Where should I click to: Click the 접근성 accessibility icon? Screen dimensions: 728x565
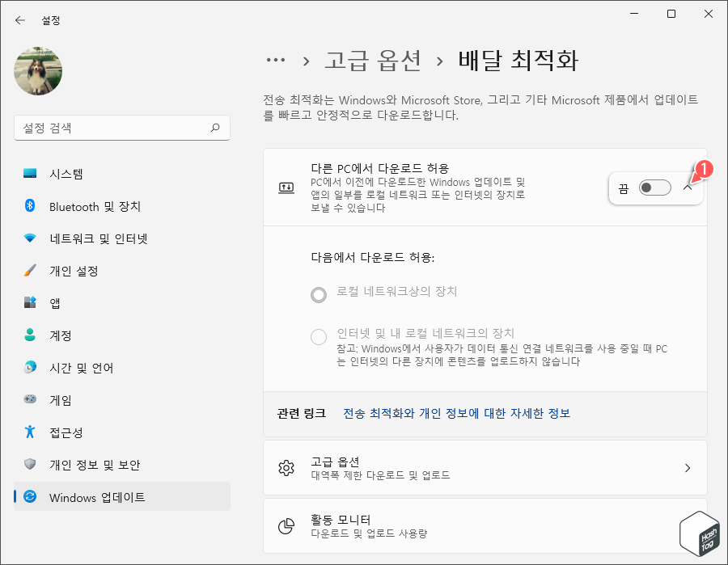(30, 432)
